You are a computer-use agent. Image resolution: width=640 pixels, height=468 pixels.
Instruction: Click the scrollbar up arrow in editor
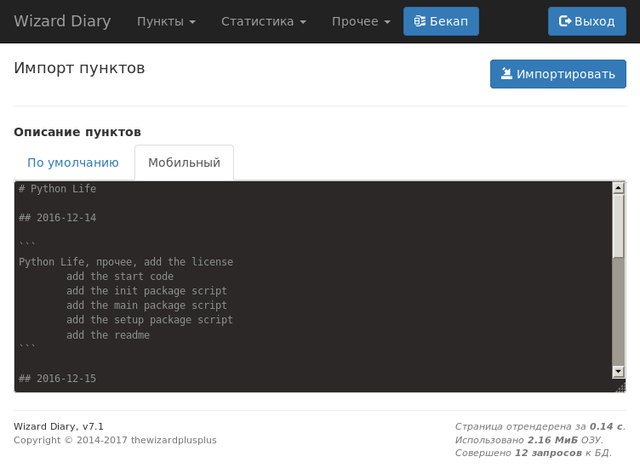pyautogui.click(x=618, y=188)
